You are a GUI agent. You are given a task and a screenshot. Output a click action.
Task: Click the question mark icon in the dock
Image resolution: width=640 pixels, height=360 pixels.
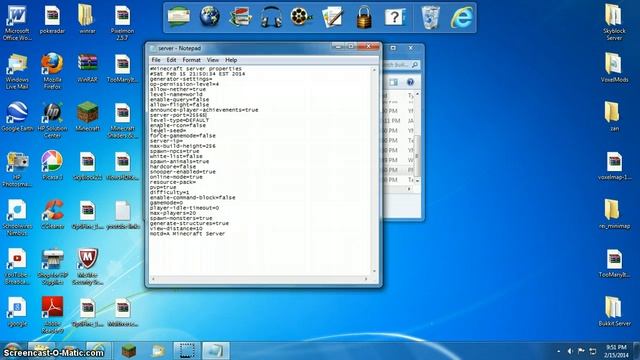[x=394, y=17]
